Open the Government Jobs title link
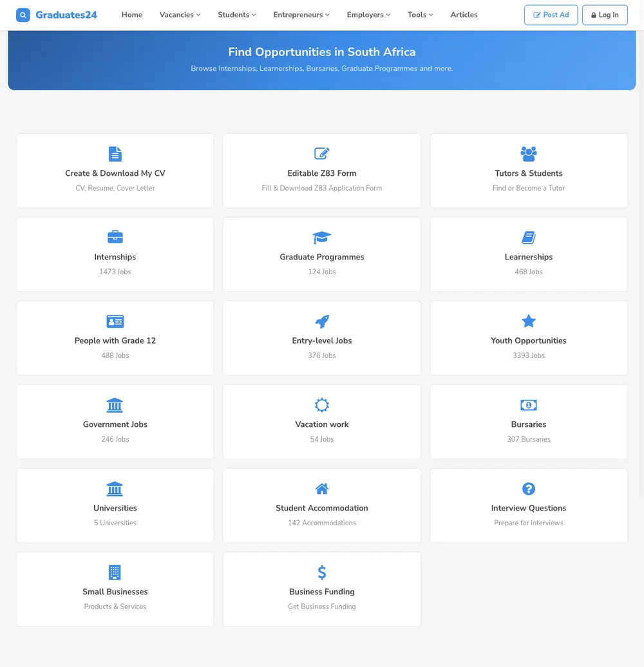 (x=115, y=424)
